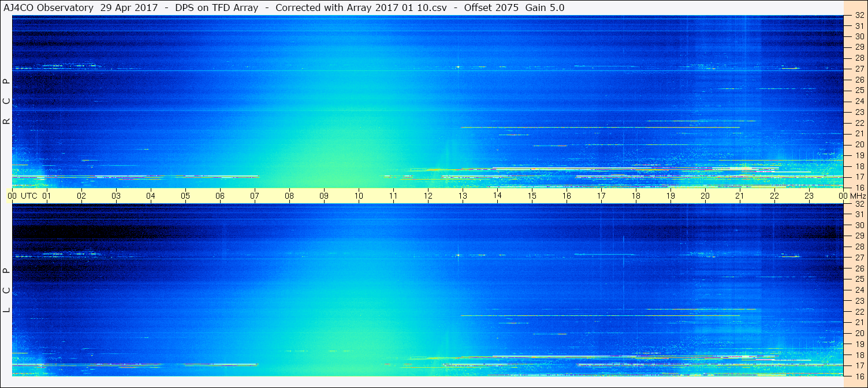Select the 18 hour marker on the time axis
Image resolution: width=868 pixels, height=388 pixels.
[636, 196]
